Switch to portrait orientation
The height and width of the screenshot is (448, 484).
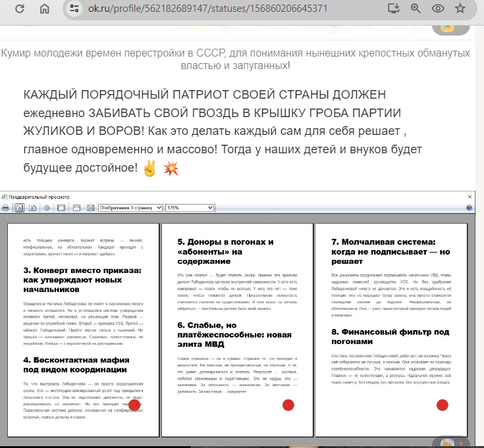coord(19,208)
